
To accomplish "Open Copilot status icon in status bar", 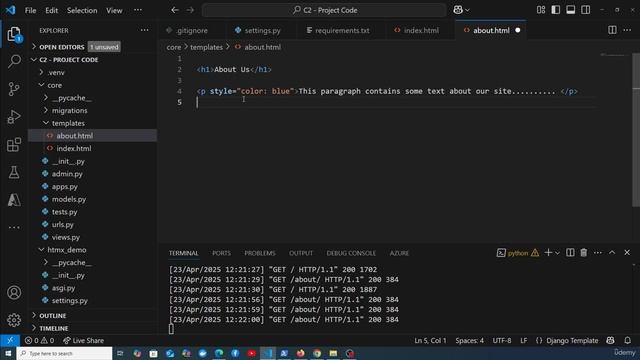I will [x=610, y=340].
